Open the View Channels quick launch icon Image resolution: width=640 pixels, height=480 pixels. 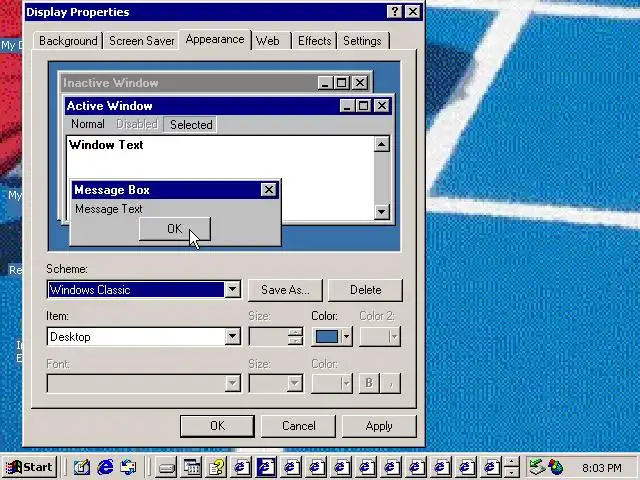[x=129, y=467]
